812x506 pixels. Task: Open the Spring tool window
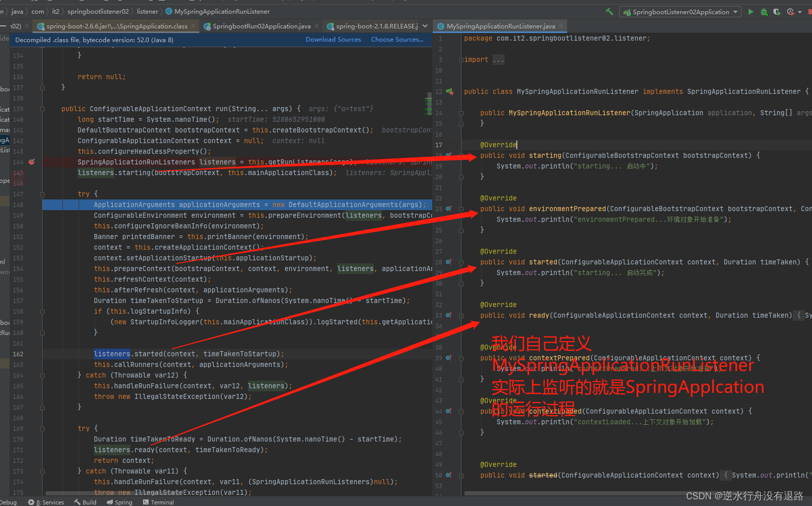119,502
